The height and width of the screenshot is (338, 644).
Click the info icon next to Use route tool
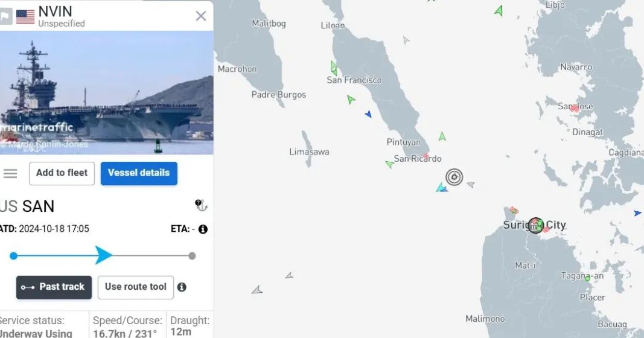coord(182,287)
